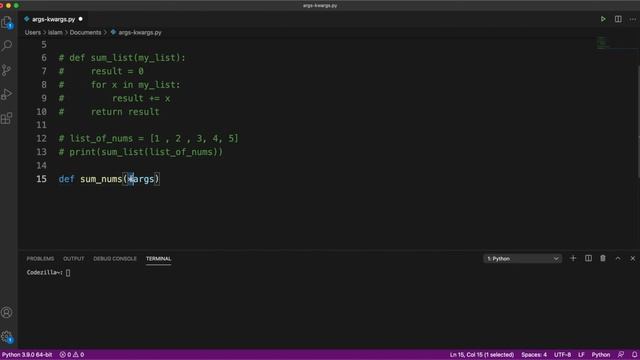Open notifications bell in status bar

(x=634, y=355)
